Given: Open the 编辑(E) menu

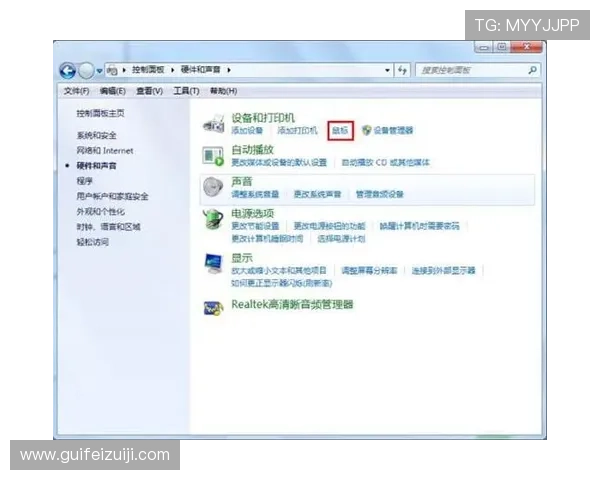Looking at the screenshot, I should [x=112, y=91].
